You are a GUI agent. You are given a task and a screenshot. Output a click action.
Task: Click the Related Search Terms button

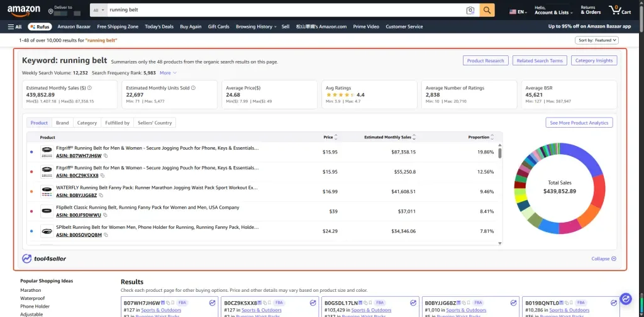(x=540, y=60)
